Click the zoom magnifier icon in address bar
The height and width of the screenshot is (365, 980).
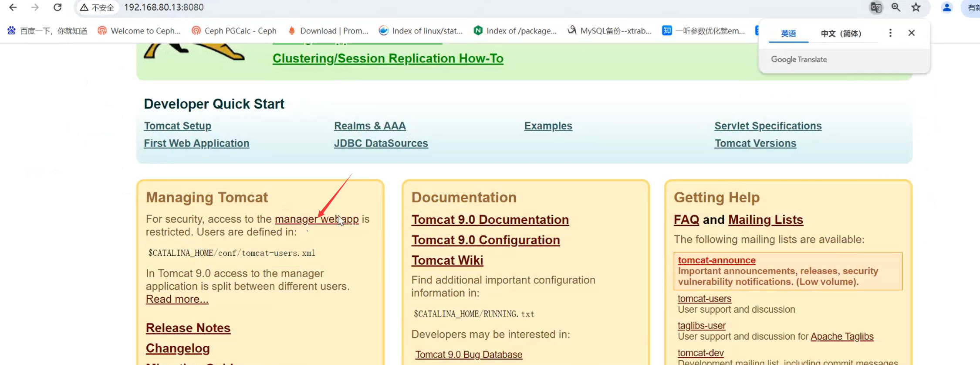pyautogui.click(x=896, y=7)
